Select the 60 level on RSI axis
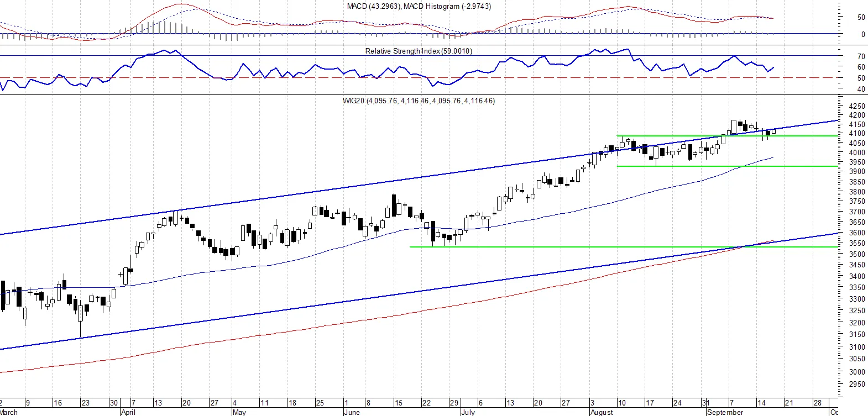The width and height of the screenshot is (868, 416). point(861,67)
